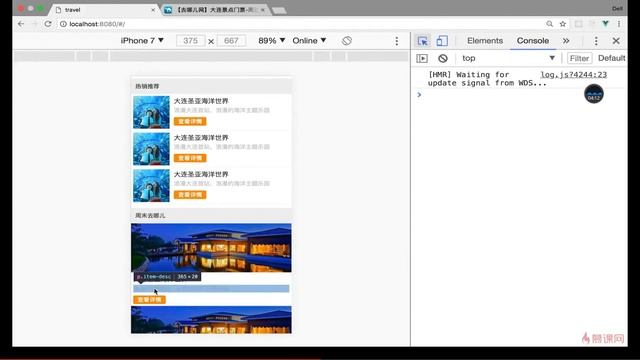Close the travel browser tab
The width and height of the screenshot is (640, 360).
[153, 9]
